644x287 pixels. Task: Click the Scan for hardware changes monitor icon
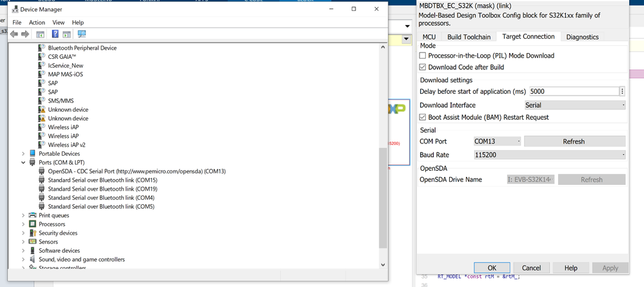tap(82, 34)
